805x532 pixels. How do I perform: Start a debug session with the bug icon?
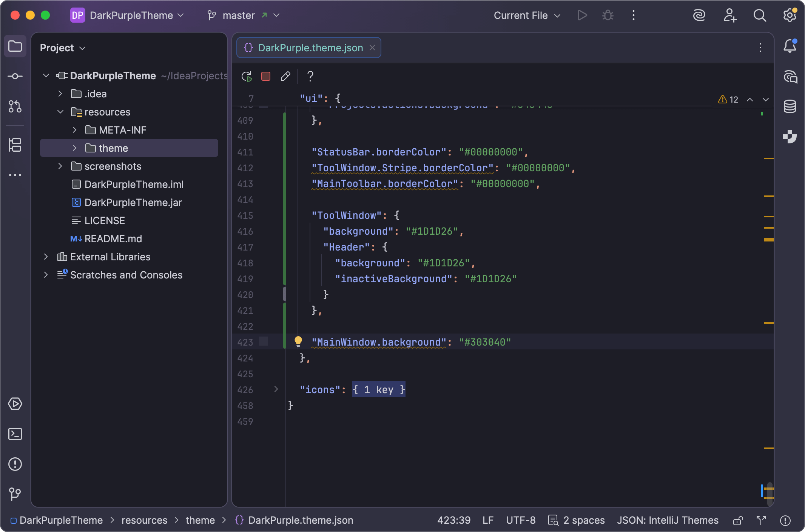tap(607, 15)
